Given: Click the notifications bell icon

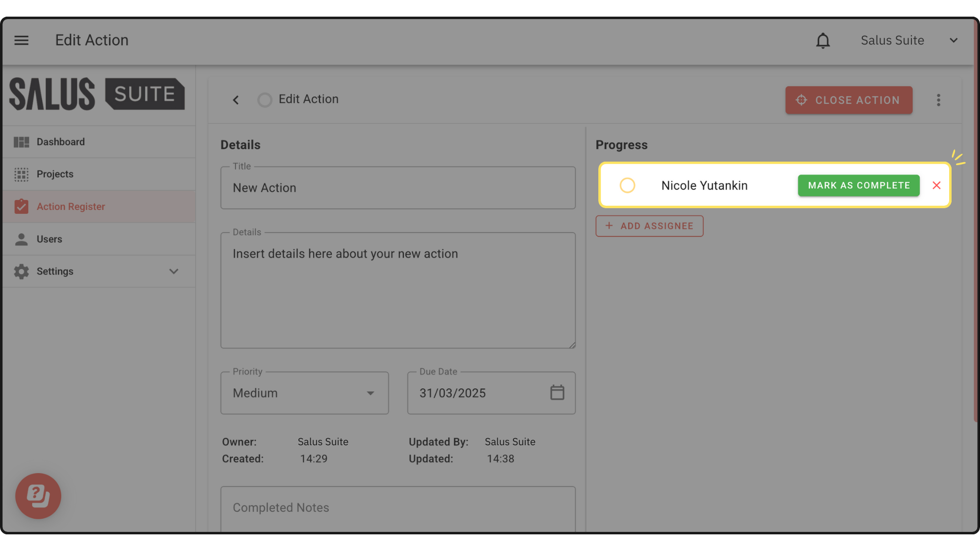Looking at the screenshot, I should tap(823, 41).
